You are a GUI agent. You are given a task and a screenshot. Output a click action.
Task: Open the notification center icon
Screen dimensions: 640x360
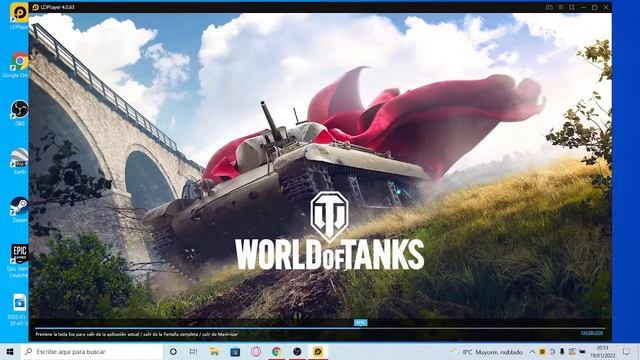point(627,351)
